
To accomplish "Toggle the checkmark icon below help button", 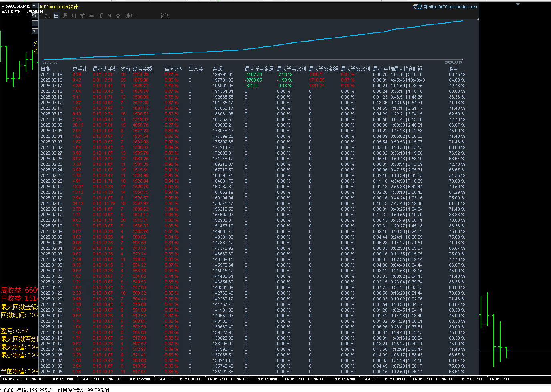I will (x=35, y=31).
